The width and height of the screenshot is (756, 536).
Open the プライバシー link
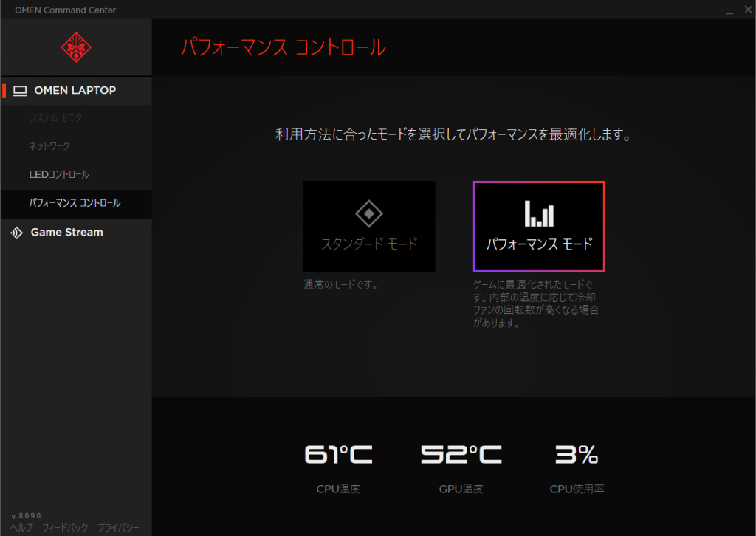pos(118,528)
